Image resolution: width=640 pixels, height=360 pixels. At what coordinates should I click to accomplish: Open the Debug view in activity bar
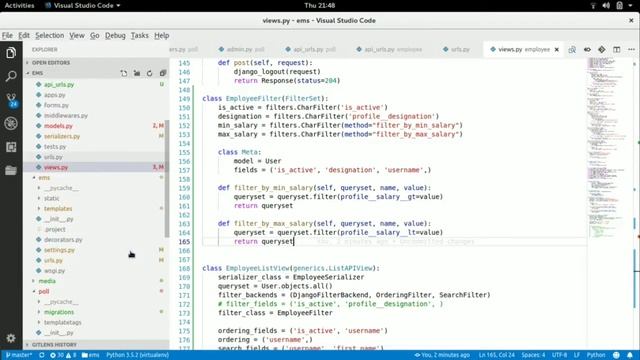click(x=11, y=123)
